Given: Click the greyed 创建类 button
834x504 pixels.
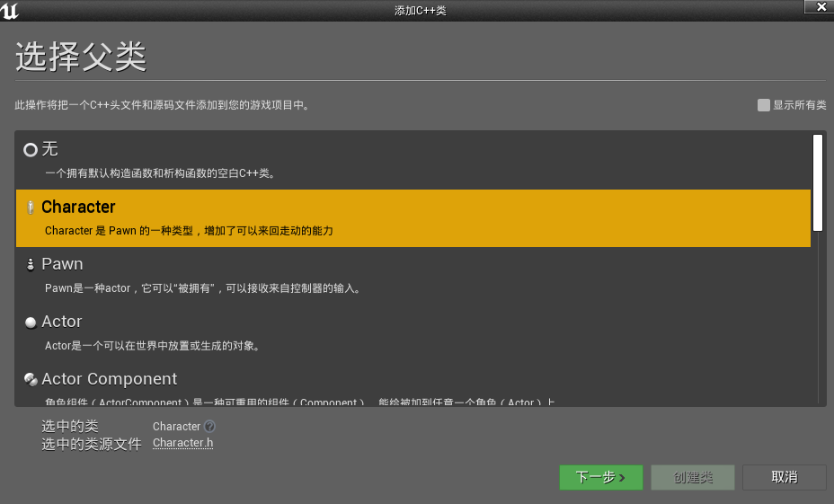Looking at the screenshot, I should click(693, 477).
